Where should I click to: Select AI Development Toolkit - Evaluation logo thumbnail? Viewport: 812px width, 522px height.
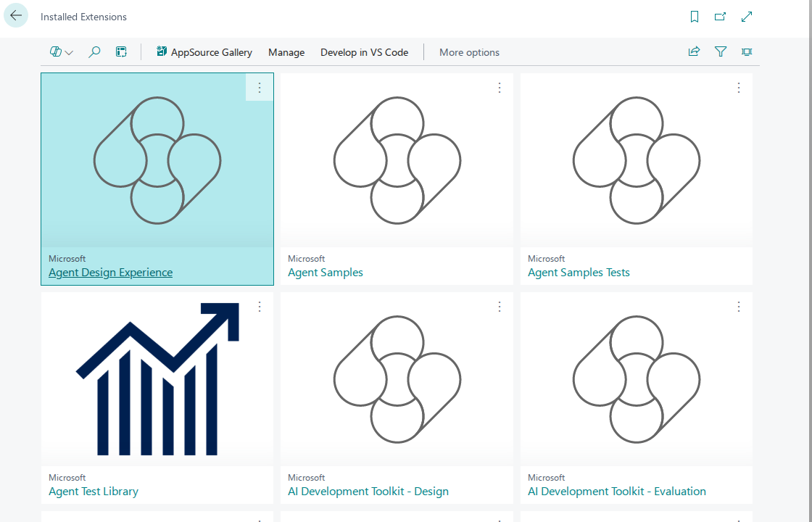[x=637, y=379]
